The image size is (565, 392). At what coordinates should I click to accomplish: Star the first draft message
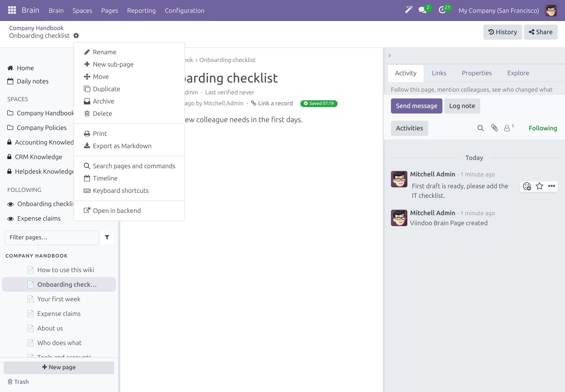(539, 186)
